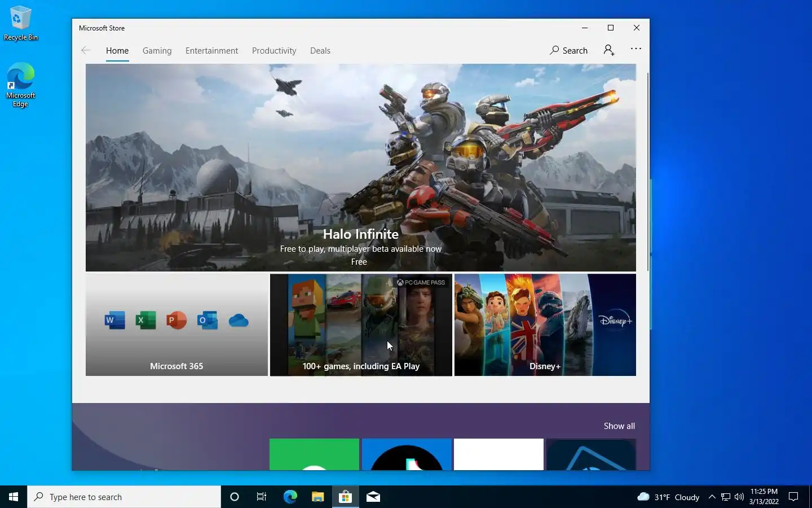Open the Halo Infinite featured banner
This screenshot has width=812, height=508.
click(x=361, y=168)
